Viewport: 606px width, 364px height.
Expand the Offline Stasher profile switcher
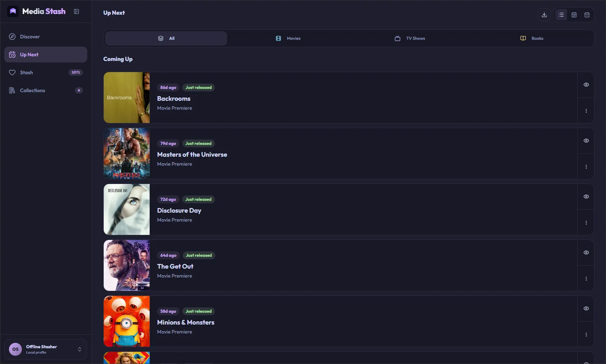point(80,349)
